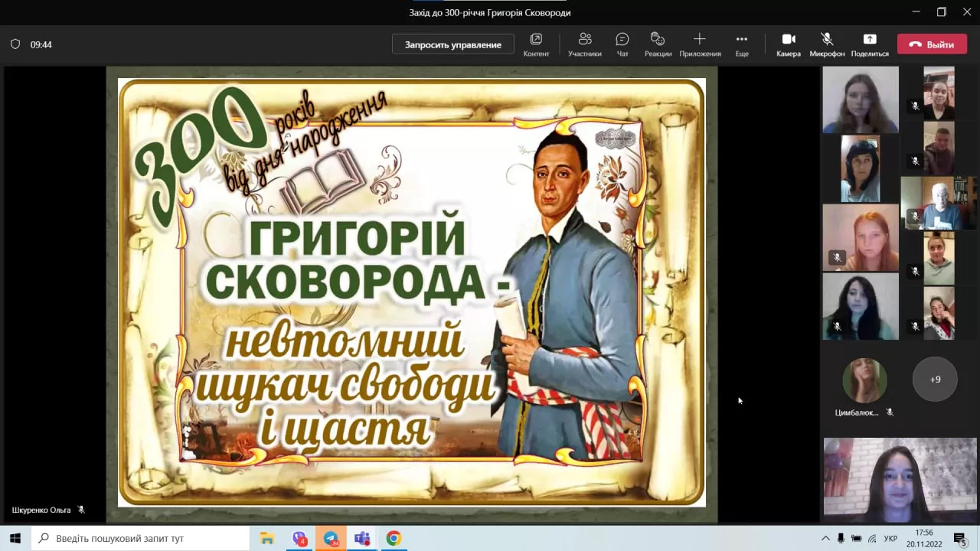The width and height of the screenshot is (980, 551).
Task: Launch Google Chrome from the taskbar
Action: [393, 538]
